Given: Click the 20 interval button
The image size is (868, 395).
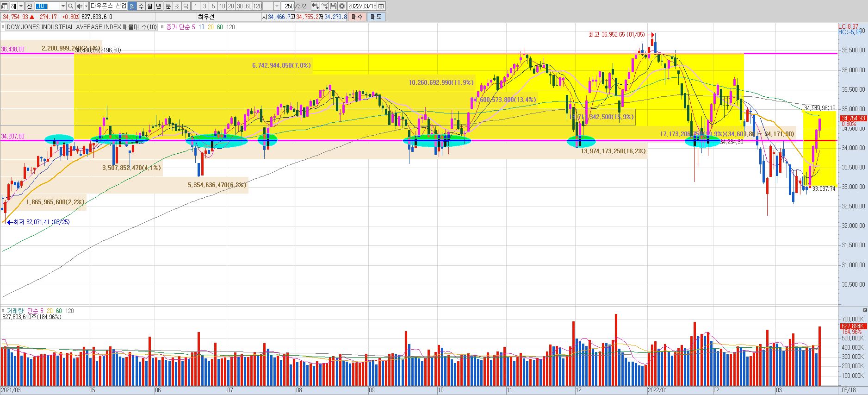Looking at the screenshot, I should click(231, 6).
